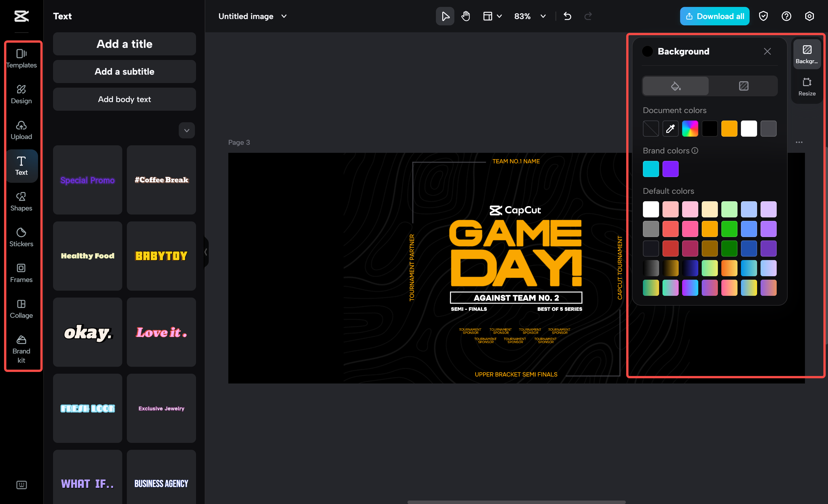
Task: Switch to the Text tab
Action: pos(21,166)
